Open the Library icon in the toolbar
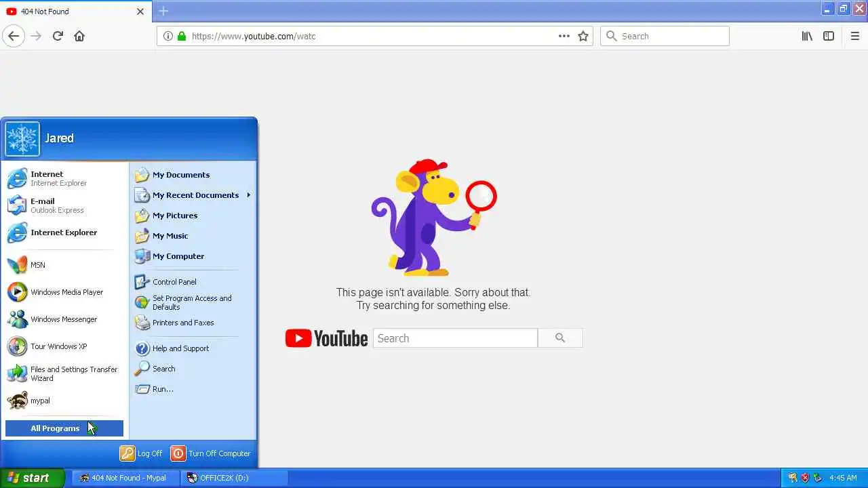Viewport: 868px width, 488px height. pyautogui.click(x=807, y=36)
